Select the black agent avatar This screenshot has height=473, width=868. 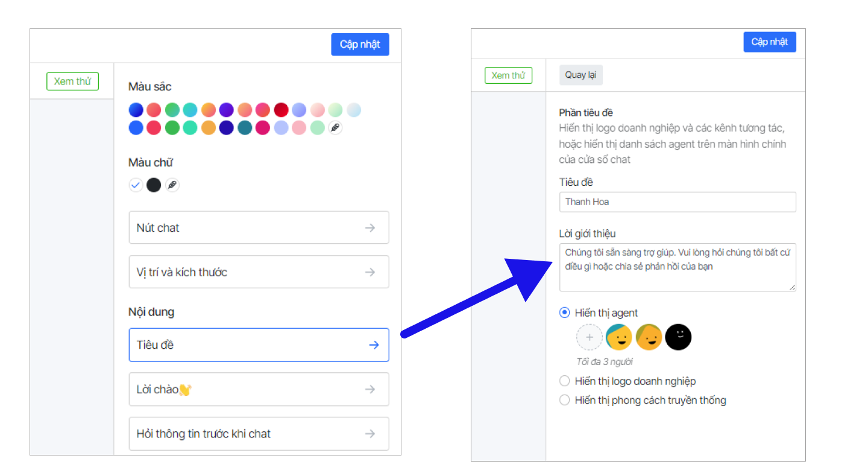tap(678, 337)
